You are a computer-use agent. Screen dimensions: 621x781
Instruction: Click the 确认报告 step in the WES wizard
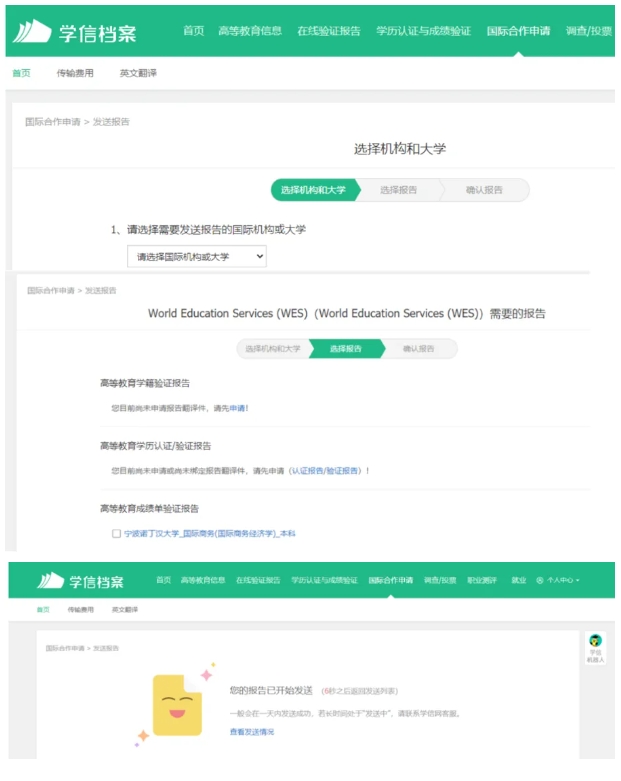[418, 349]
